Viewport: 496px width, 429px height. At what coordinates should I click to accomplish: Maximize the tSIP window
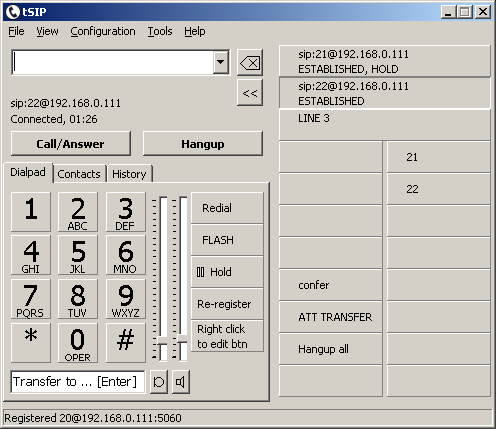coord(465,12)
